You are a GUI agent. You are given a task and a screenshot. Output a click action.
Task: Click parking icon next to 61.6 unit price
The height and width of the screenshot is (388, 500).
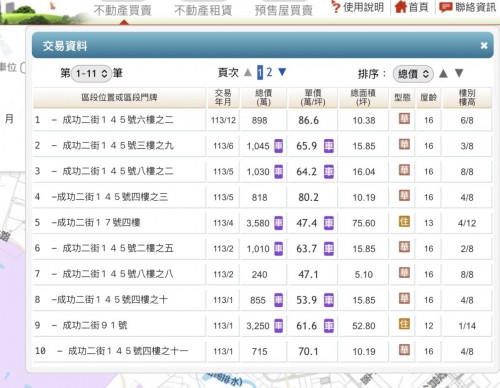[x=329, y=326]
